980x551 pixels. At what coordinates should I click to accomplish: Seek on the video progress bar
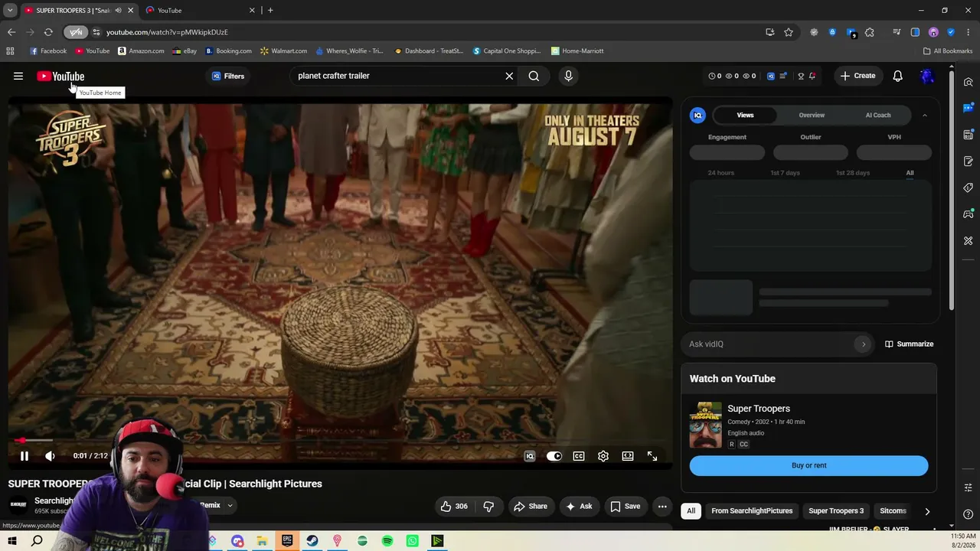pos(341,440)
